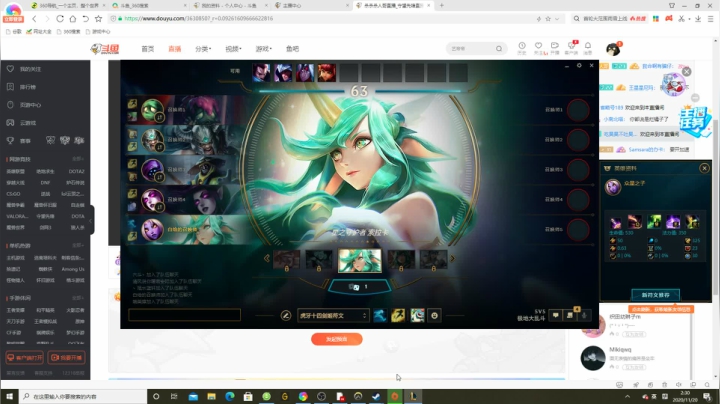This screenshot has height=404, width=720.
Task: Open a new browser tab with plus
Action: 441,6
